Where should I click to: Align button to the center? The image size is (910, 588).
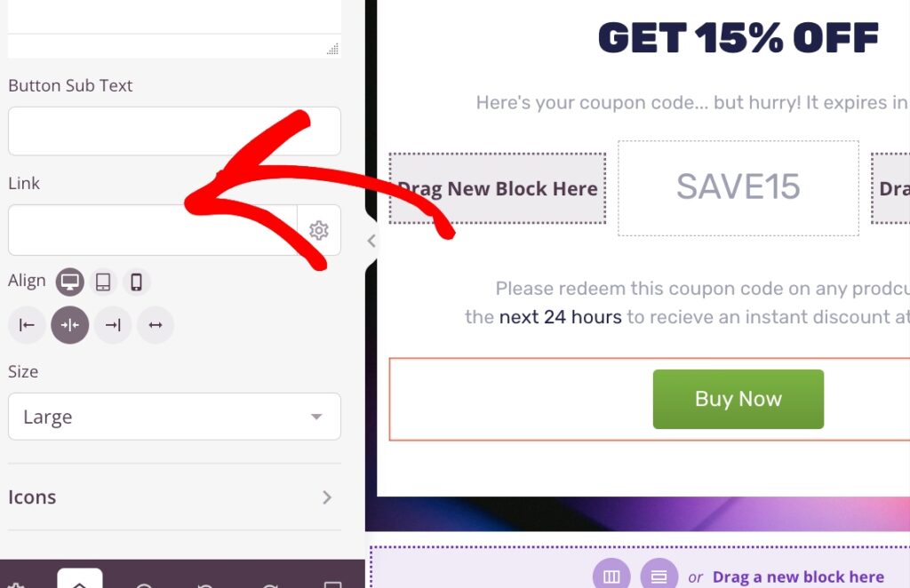[70, 325]
